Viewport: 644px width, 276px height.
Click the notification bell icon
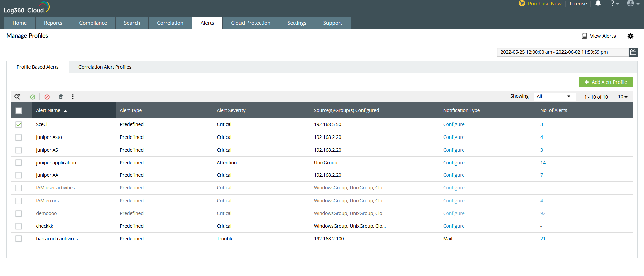coord(598,4)
